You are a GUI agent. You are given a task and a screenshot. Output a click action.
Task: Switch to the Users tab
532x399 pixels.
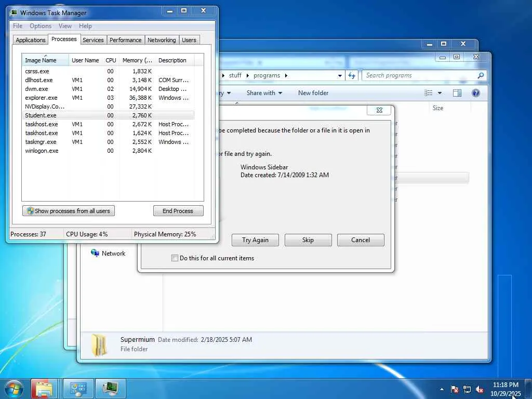[x=189, y=40]
